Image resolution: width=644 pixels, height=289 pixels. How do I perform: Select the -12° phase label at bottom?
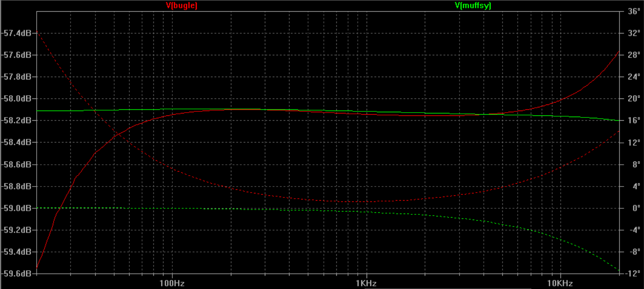click(633, 274)
